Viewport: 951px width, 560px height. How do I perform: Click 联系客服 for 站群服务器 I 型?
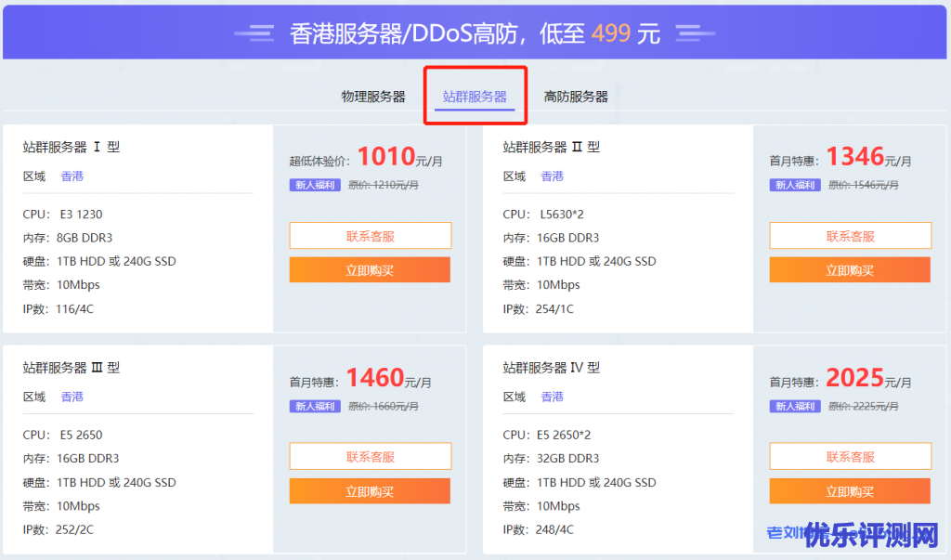(370, 236)
